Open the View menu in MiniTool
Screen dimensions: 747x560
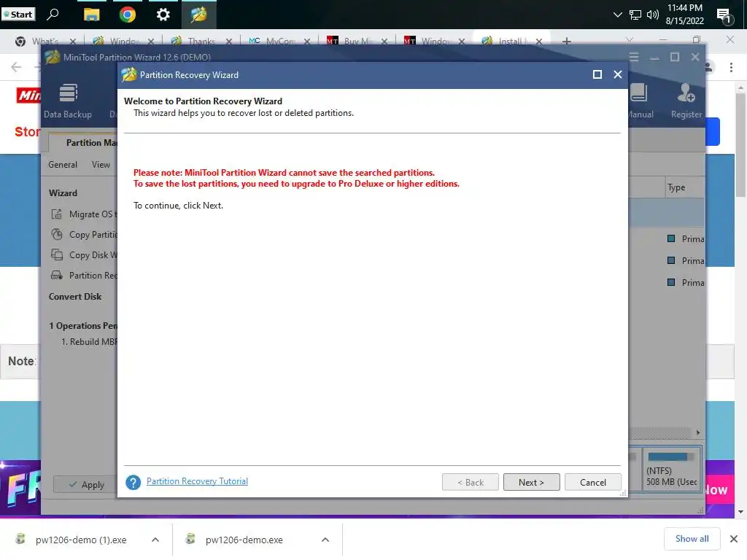(101, 164)
